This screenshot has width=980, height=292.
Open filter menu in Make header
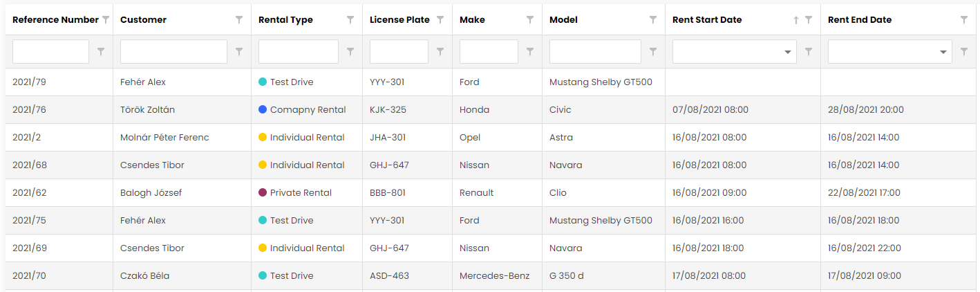pos(530,20)
